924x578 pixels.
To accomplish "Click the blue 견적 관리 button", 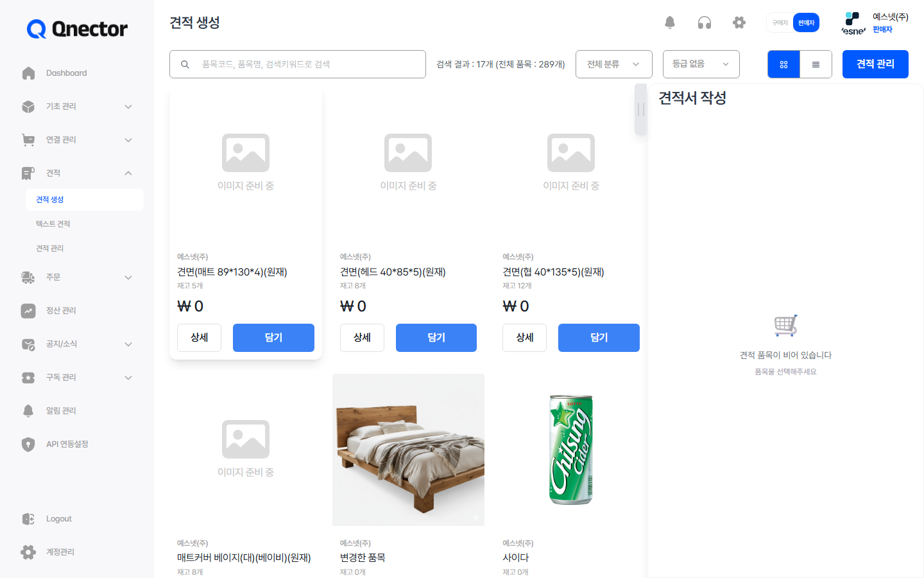I will [x=875, y=64].
